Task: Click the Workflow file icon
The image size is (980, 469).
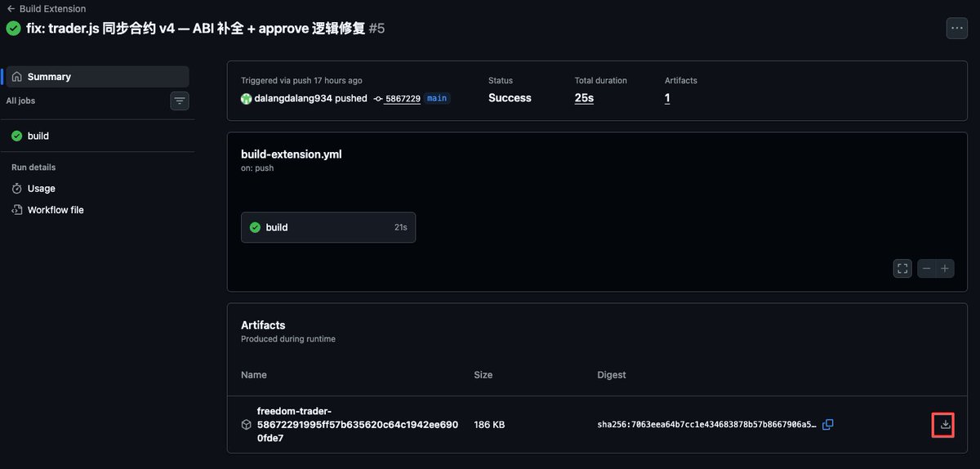Action: click(17, 210)
